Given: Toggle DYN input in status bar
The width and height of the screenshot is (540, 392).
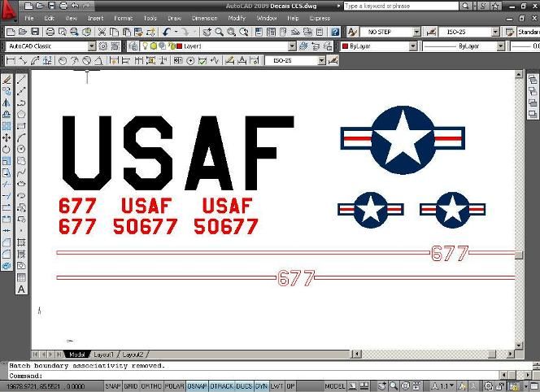Looking at the screenshot, I should pos(261,386).
